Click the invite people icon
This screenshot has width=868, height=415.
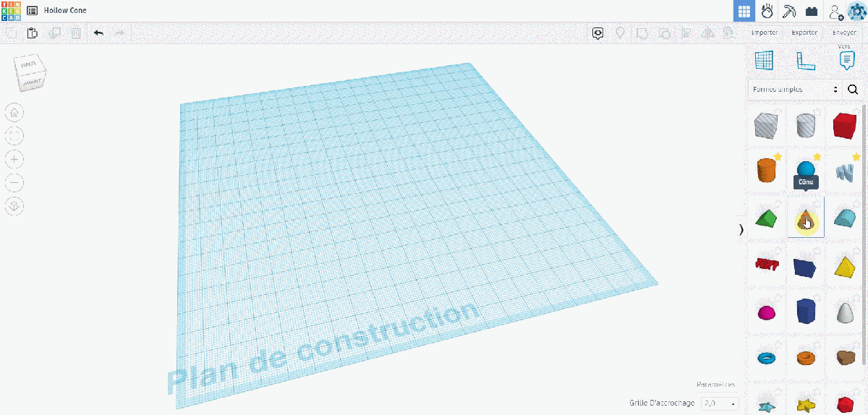[835, 12]
